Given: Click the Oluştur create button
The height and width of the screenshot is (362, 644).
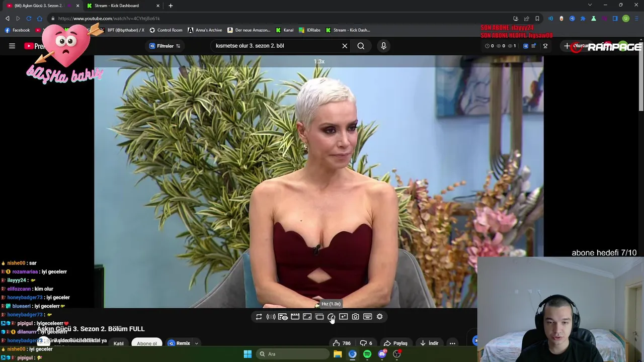Looking at the screenshot, I should click(578, 46).
